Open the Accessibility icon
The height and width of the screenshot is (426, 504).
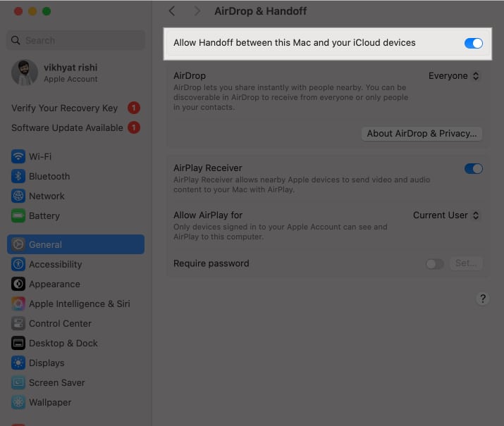[18, 264]
